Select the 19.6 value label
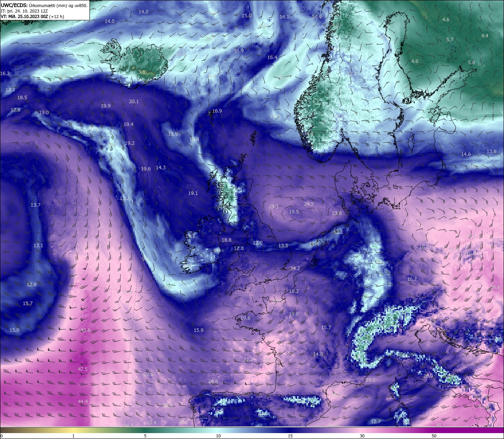The width and height of the screenshot is (504, 439). tap(146, 169)
